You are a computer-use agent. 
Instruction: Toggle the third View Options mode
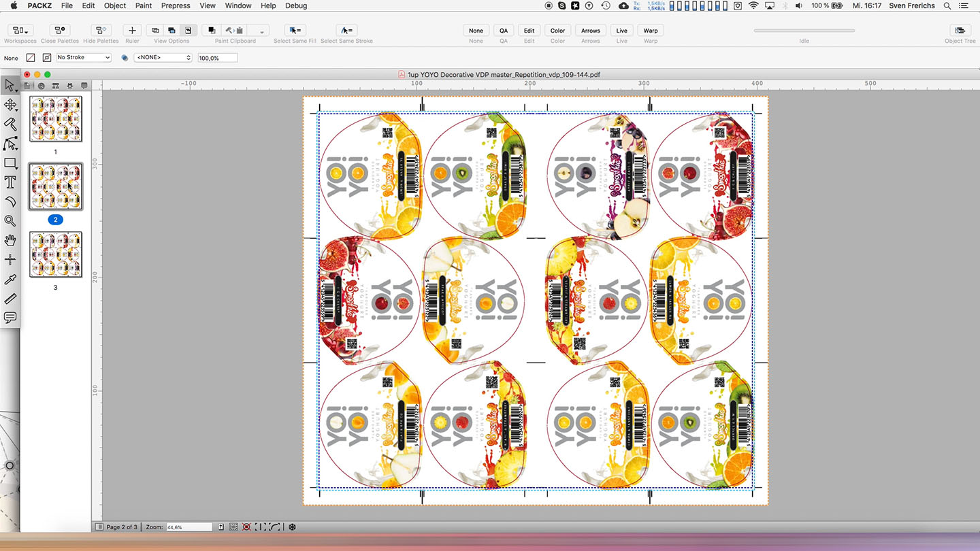[x=189, y=31]
